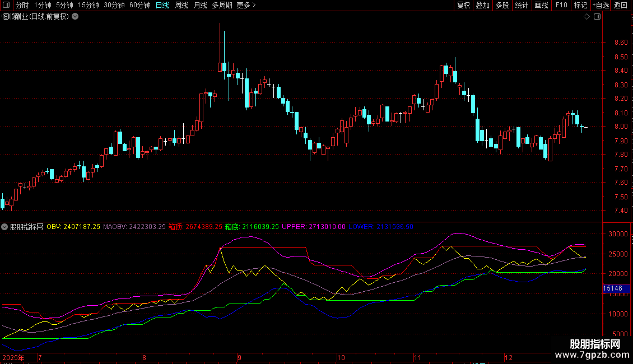The height and width of the screenshot is (364, 633).
Task: Toggle the right side panel icon
Action: pos(597,17)
